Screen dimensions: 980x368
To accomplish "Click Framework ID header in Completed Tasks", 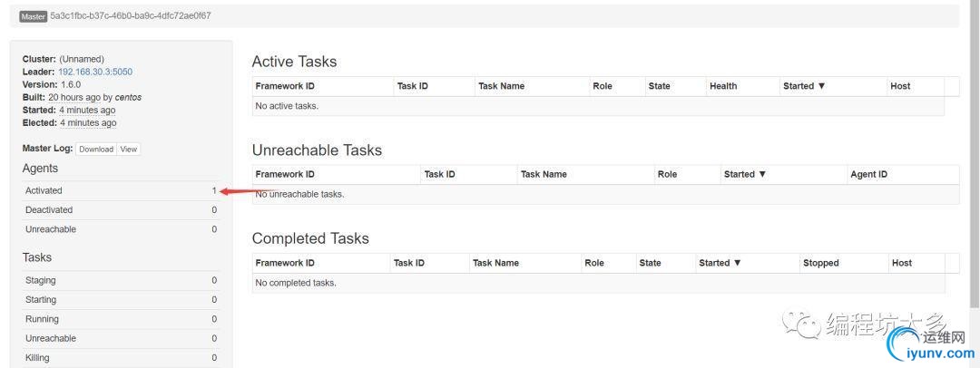I will [285, 263].
